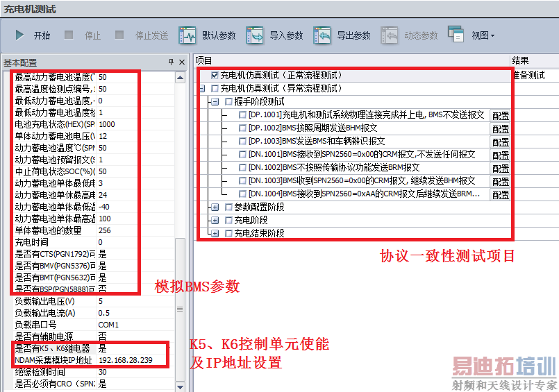Edit 负载输出电压(V) value 5
Image resolution: width=559 pixels, height=392 pixels.
pos(135,301)
